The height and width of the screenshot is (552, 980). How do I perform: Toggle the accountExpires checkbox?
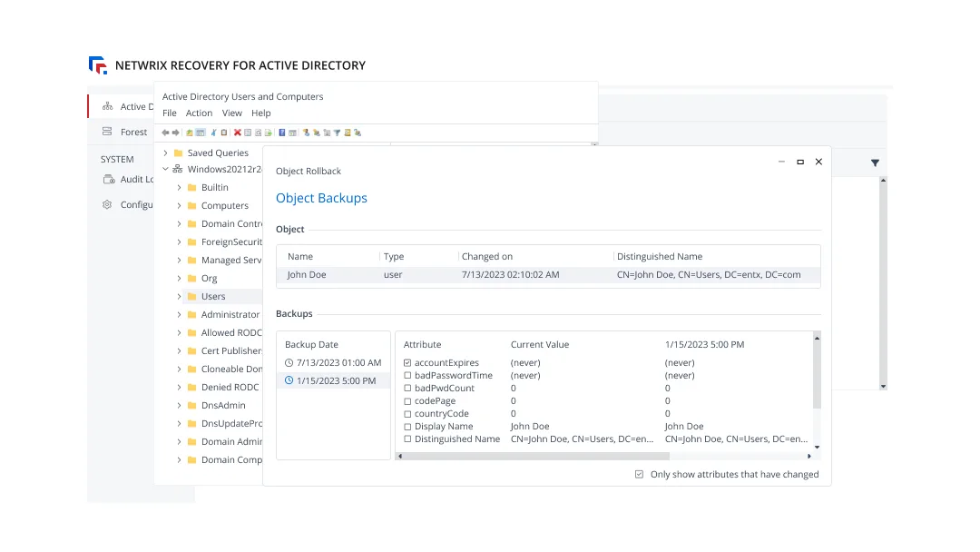[x=407, y=362]
